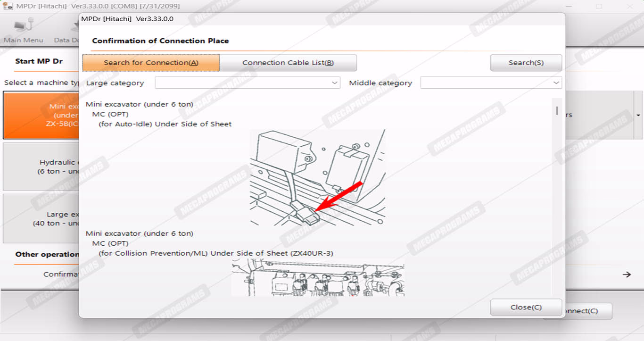
Task: Click the right arrow beside Confirmation row
Action: 627,274
